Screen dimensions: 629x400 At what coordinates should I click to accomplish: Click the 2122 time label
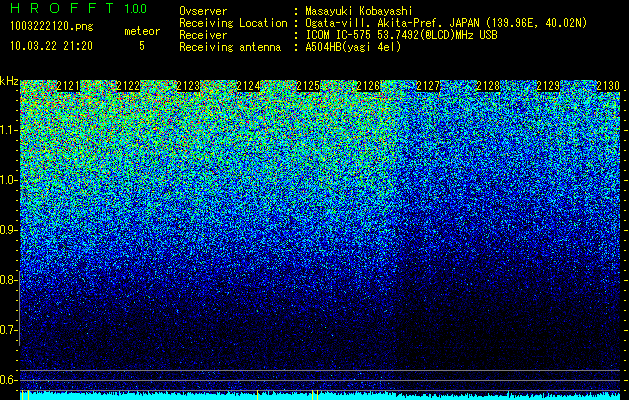point(128,86)
